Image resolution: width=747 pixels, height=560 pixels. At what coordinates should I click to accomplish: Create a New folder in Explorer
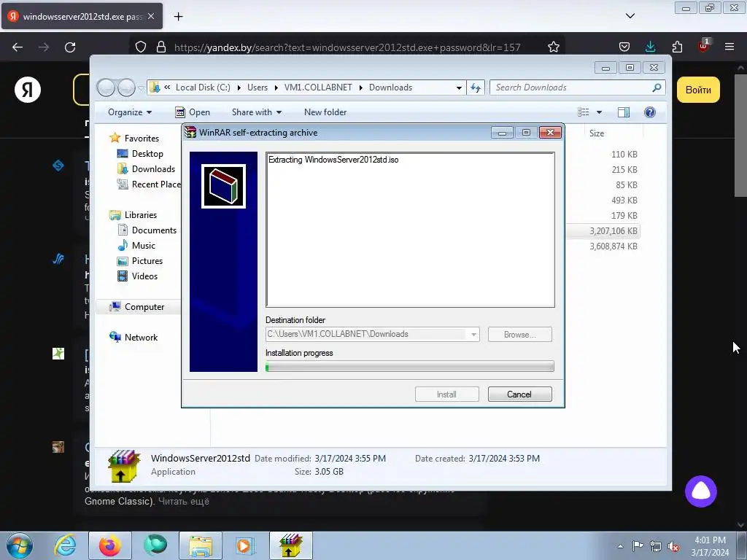coord(325,112)
